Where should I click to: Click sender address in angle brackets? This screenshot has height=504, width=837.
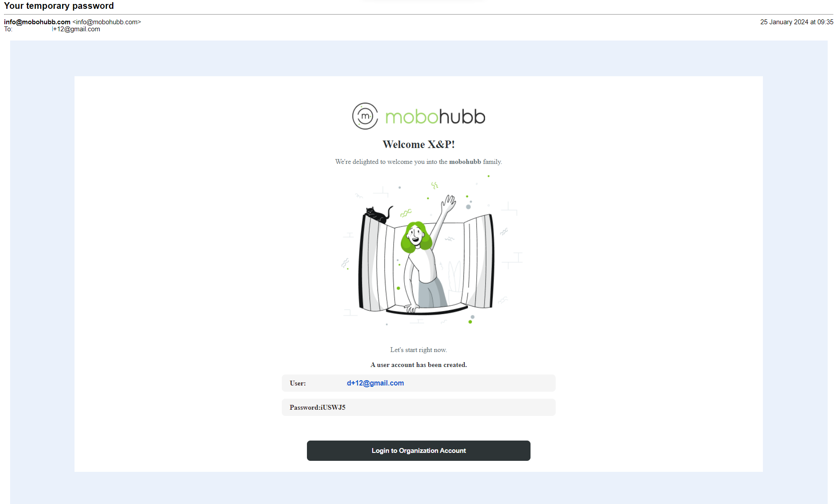coord(107,22)
